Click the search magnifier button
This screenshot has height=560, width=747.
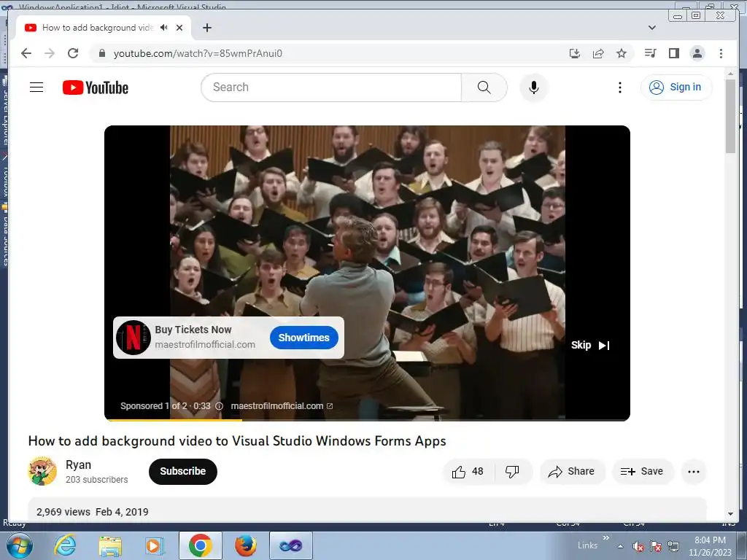tap(484, 87)
